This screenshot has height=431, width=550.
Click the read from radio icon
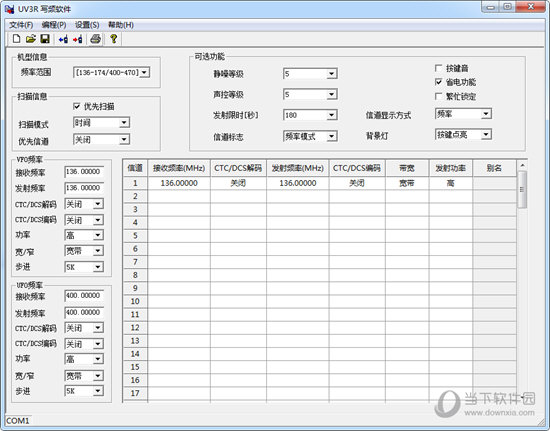(63, 39)
